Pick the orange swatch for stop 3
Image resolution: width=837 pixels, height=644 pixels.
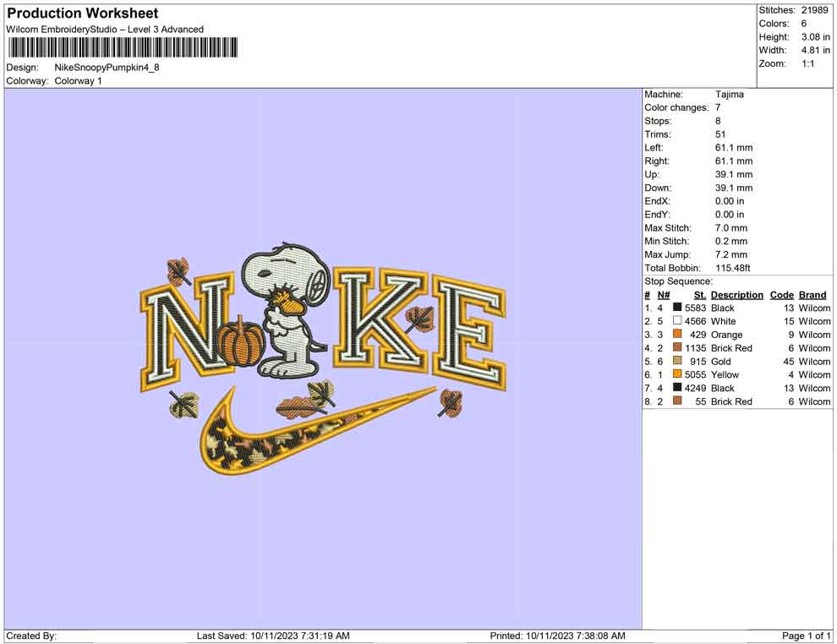point(677,335)
